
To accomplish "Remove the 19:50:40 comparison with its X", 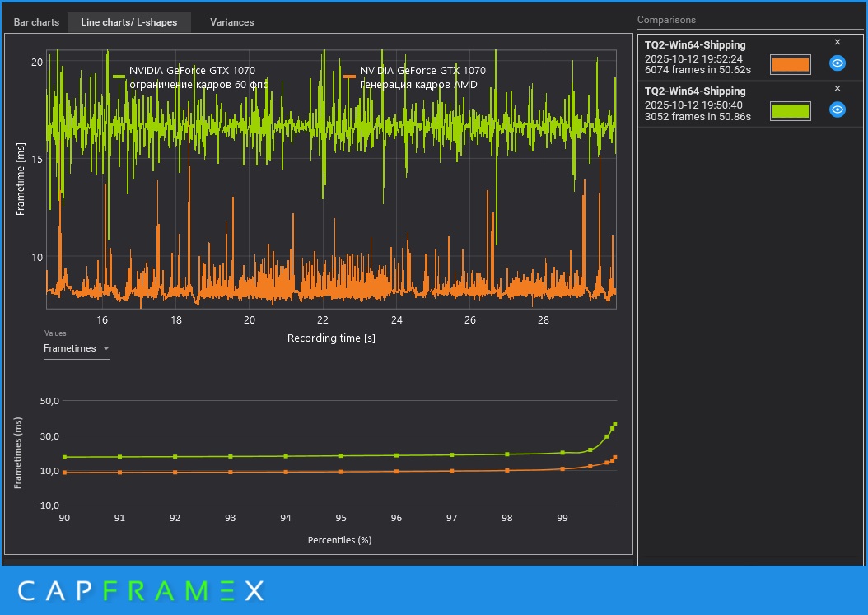I will coord(837,89).
